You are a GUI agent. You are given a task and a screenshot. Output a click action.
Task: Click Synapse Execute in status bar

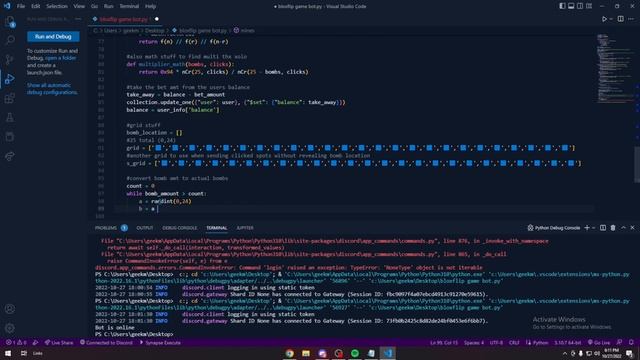click(160, 342)
